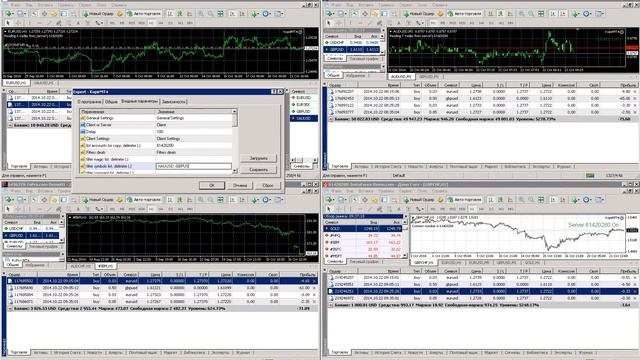
Task: Click Сохранить in the Expert dialog
Action: tap(258, 169)
